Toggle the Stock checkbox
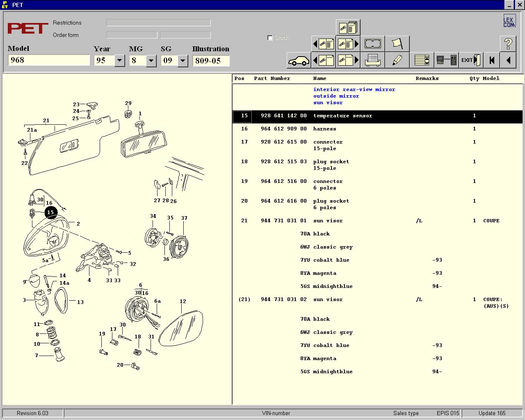Viewport: 525px width, 420px height. coord(270,38)
